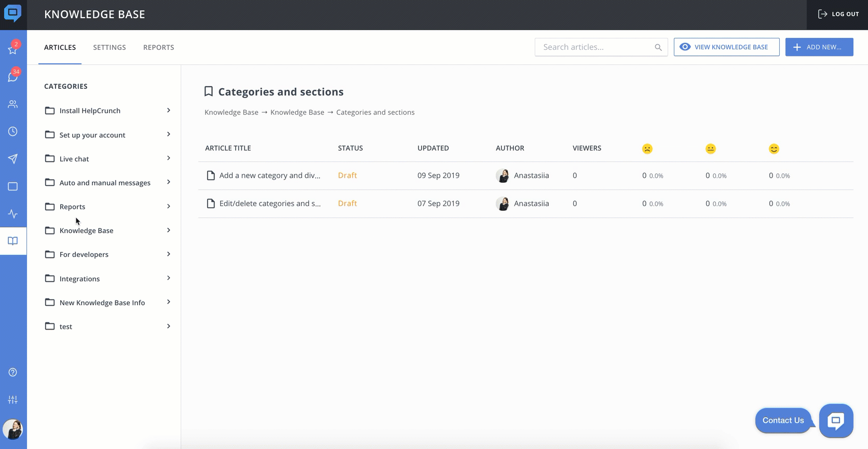Expand Integrations category chevron
Viewport: 868px width, 449px height.
169,278
